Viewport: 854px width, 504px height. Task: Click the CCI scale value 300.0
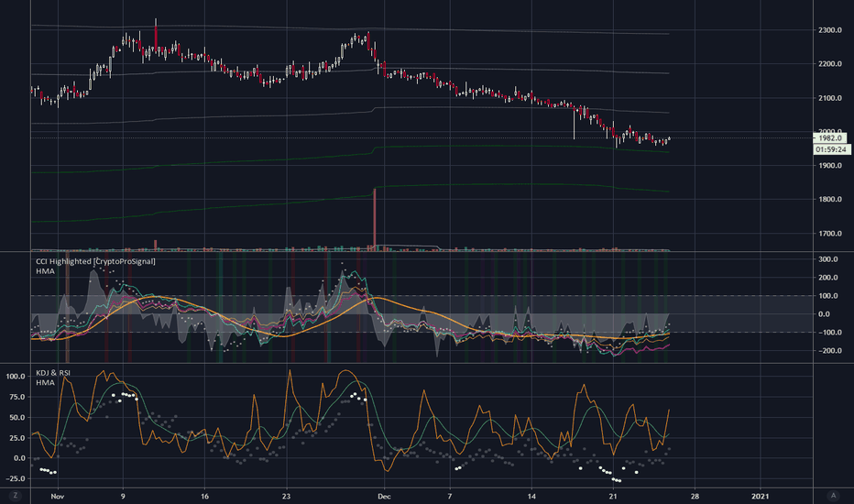click(x=827, y=259)
